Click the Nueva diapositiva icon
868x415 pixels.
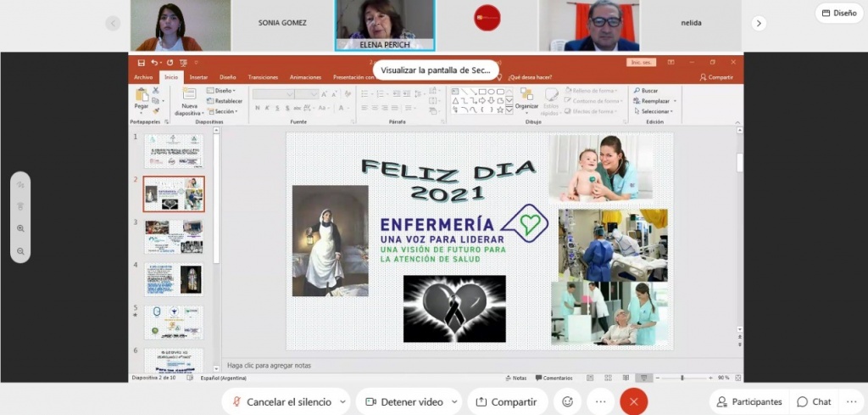[190, 93]
